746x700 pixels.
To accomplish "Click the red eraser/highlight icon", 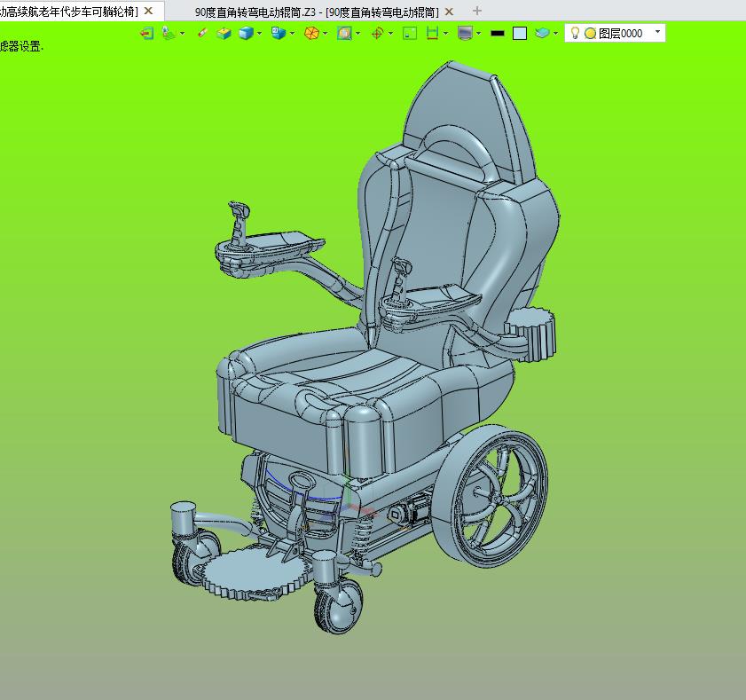I will (x=202, y=34).
